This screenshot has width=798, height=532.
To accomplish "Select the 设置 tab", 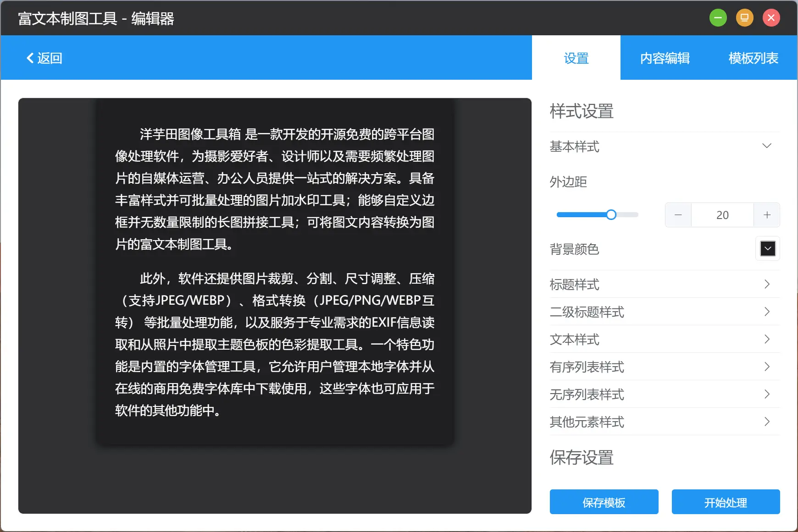I will [576, 58].
